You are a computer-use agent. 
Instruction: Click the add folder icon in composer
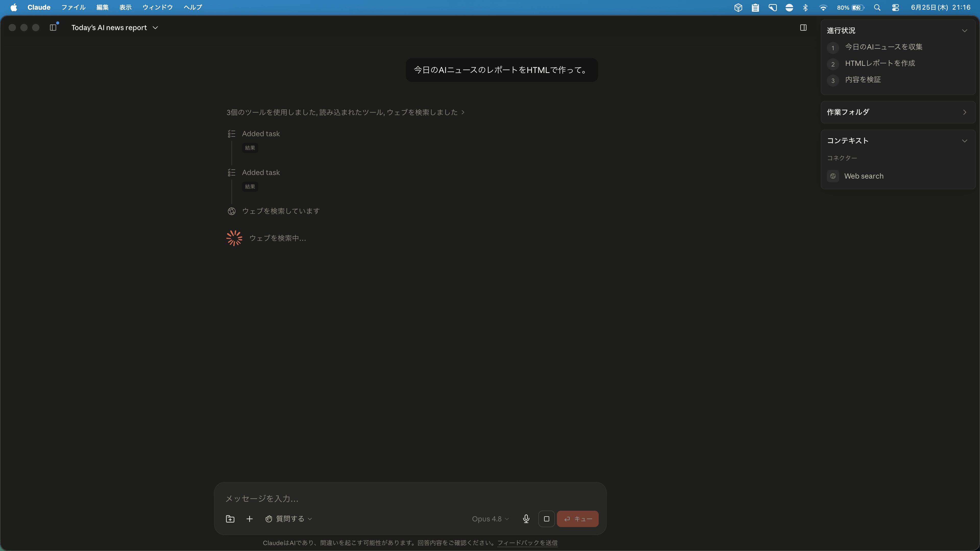pos(230,519)
